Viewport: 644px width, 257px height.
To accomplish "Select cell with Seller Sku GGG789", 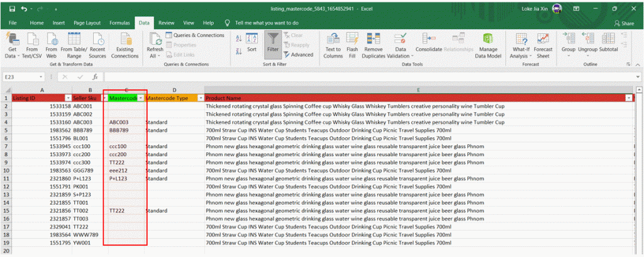I will coord(90,171).
